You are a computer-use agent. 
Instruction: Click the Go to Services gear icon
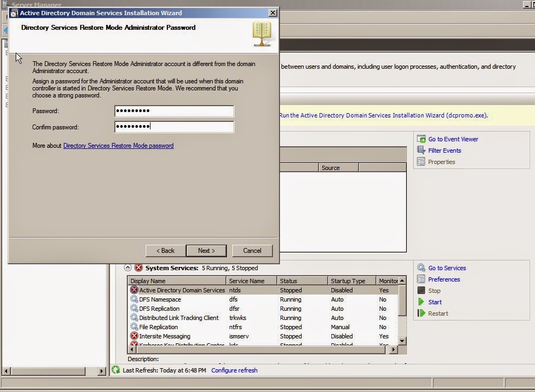point(421,267)
